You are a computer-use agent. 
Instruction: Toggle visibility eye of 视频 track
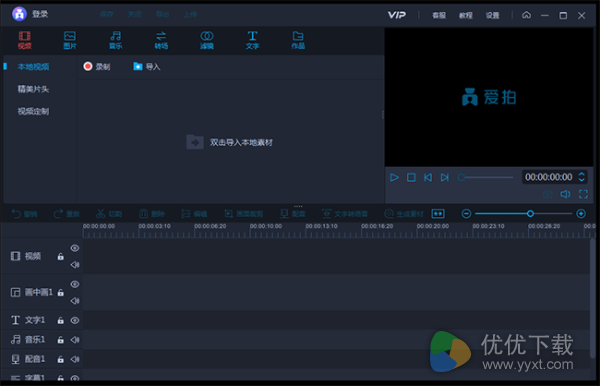click(x=75, y=248)
